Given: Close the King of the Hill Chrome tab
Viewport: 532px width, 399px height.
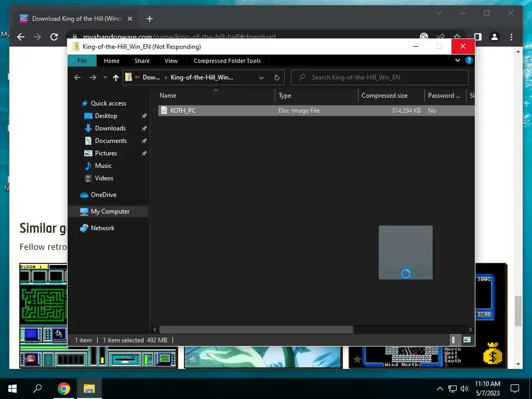Looking at the screenshot, I should [x=129, y=19].
